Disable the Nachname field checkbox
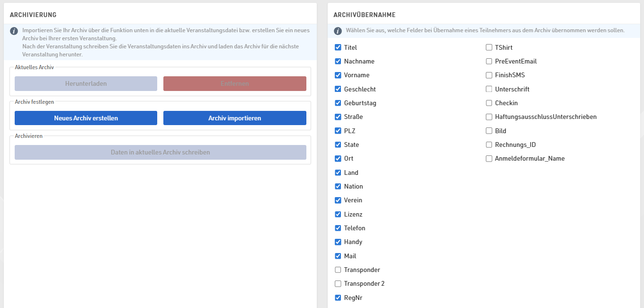This screenshot has width=644, height=308. [x=338, y=61]
